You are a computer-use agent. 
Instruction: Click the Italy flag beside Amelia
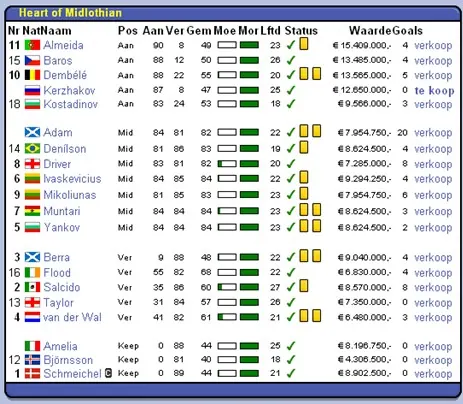32,346
